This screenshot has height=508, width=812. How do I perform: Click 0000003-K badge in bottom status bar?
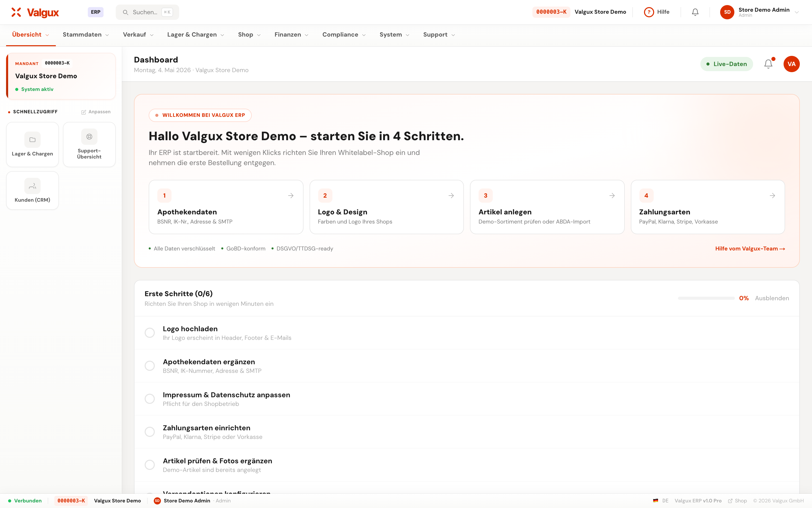[71, 501]
